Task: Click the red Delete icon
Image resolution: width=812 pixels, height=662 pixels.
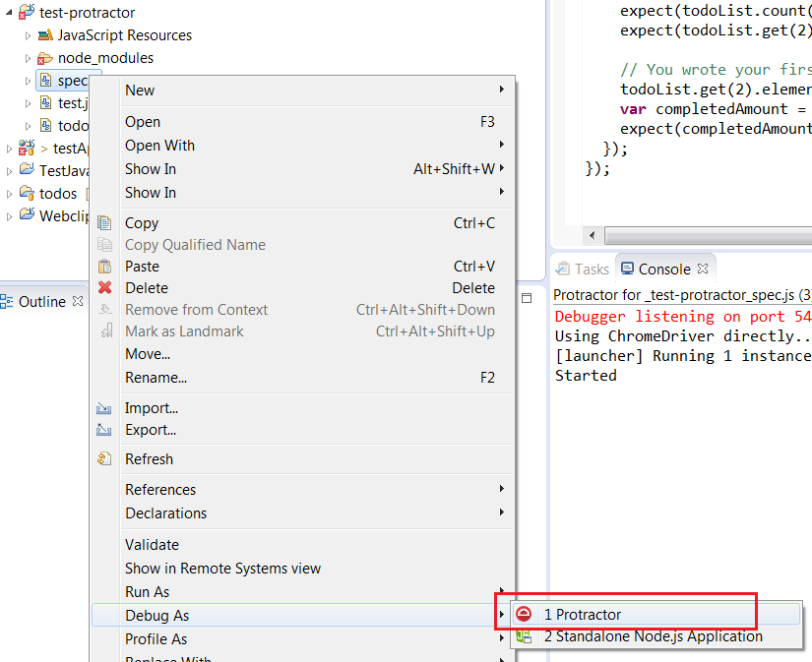Action: coord(105,288)
